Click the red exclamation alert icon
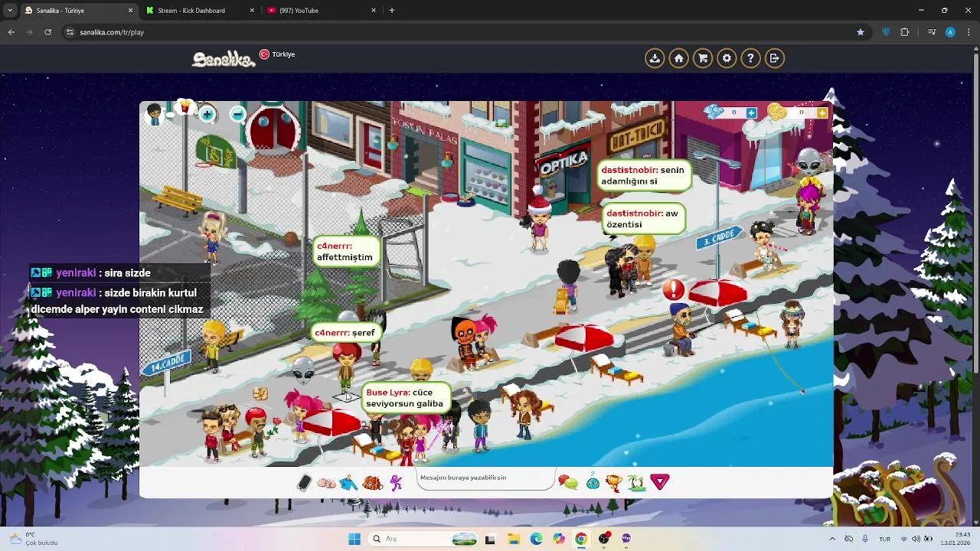 [x=674, y=289]
